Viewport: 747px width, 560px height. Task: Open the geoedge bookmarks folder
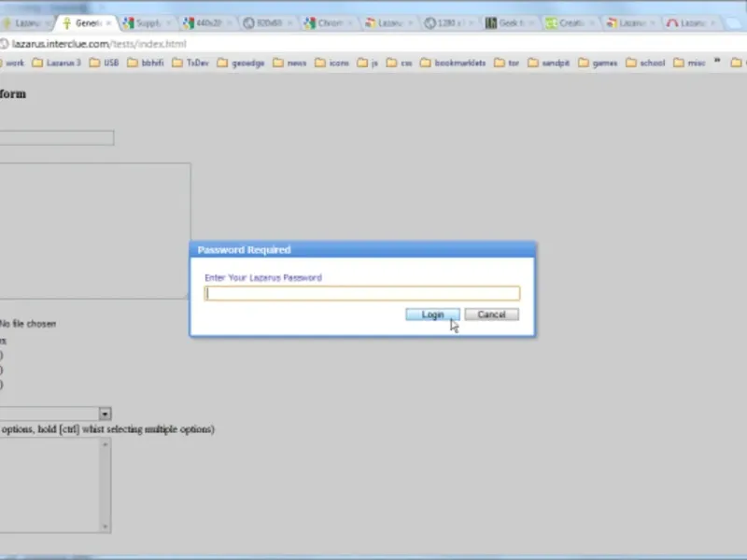pos(241,63)
